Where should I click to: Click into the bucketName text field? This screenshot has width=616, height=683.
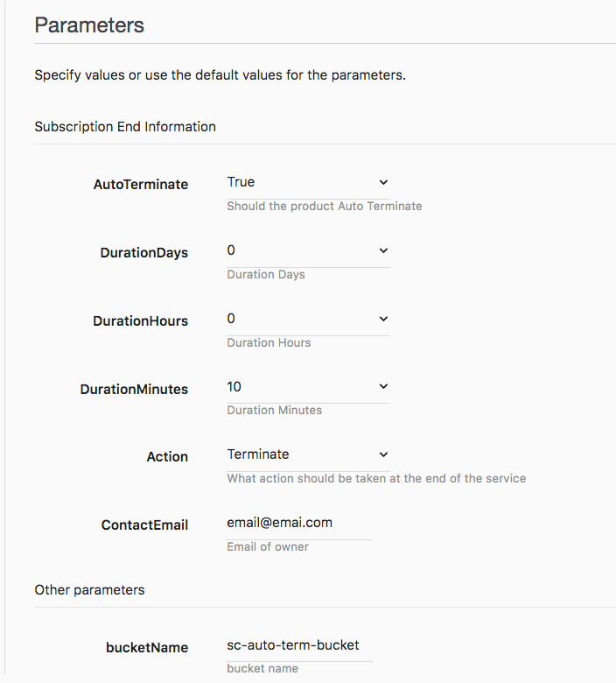(297, 645)
